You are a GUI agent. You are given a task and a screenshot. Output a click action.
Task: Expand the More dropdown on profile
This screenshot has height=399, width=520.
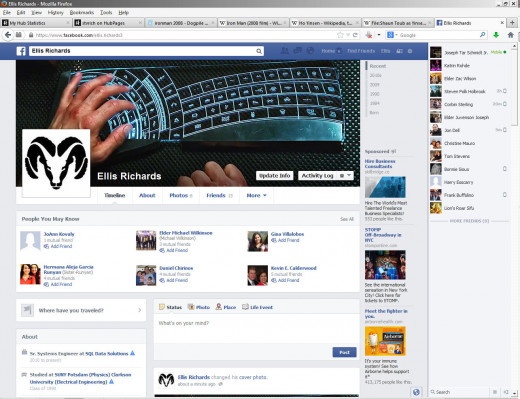(x=256, y=195)
